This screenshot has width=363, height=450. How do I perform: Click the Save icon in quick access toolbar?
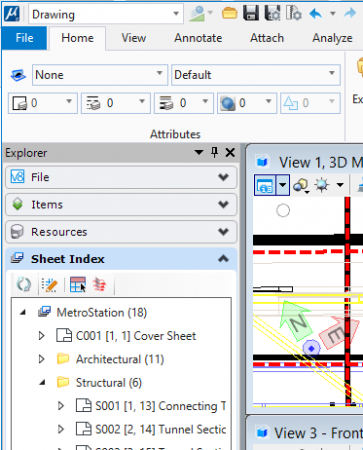(x=251, y=14)
